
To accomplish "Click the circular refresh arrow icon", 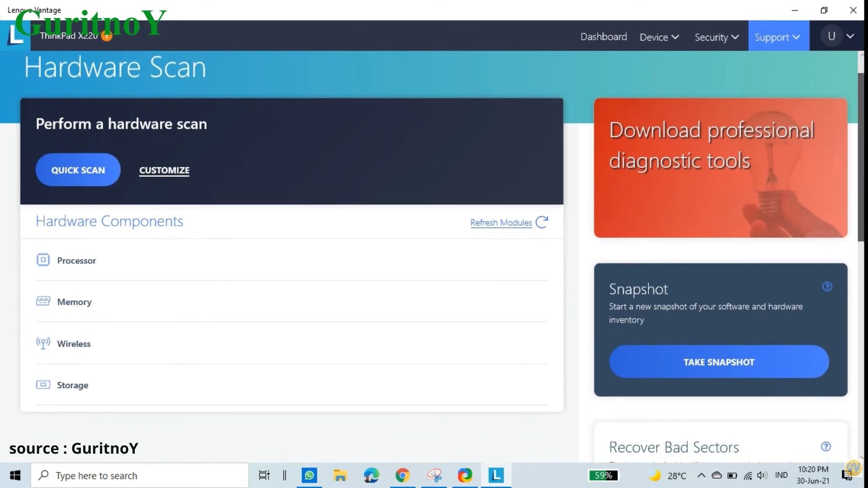I will [542, 222].
